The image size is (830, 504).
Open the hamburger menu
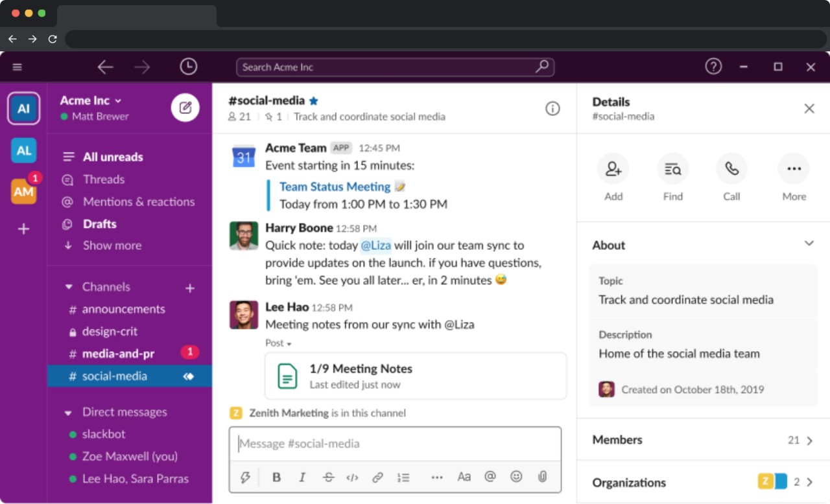click(x=17, y=67)
